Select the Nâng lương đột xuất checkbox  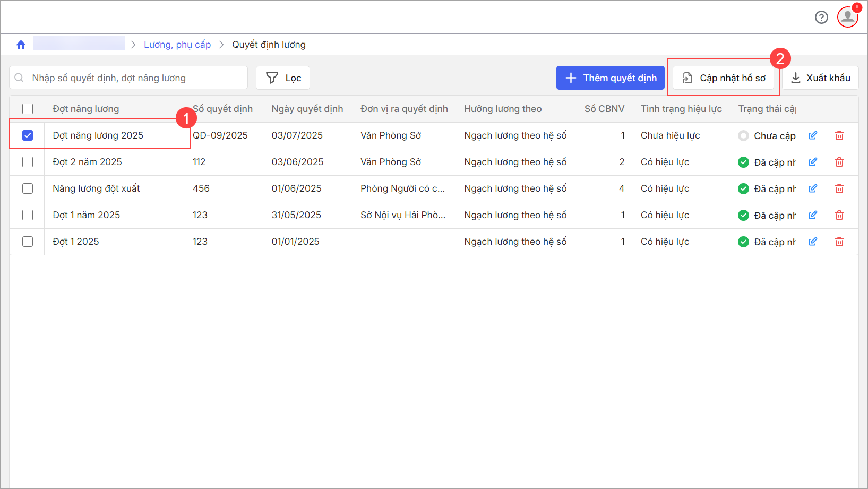[28, 188]
